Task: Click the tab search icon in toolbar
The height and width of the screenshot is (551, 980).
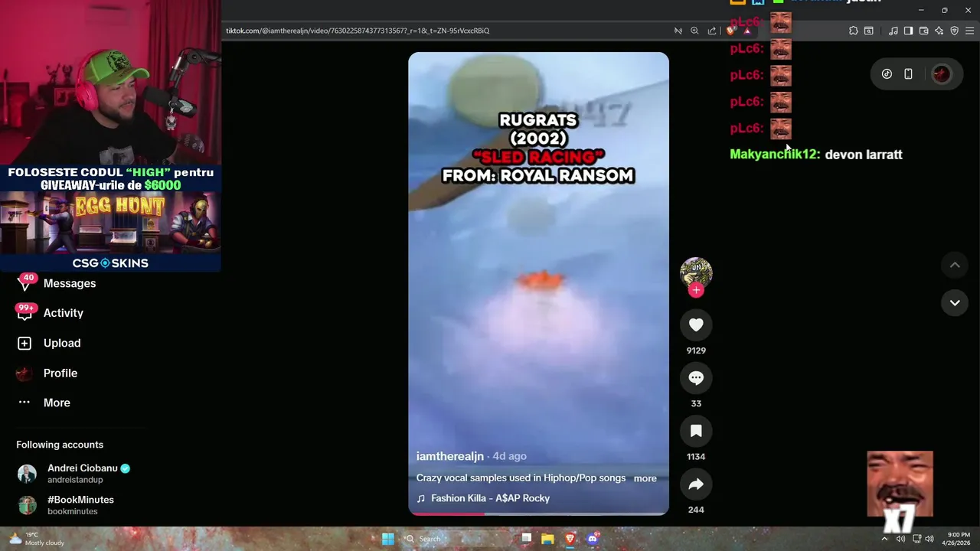Action: [x=869, y=31]
